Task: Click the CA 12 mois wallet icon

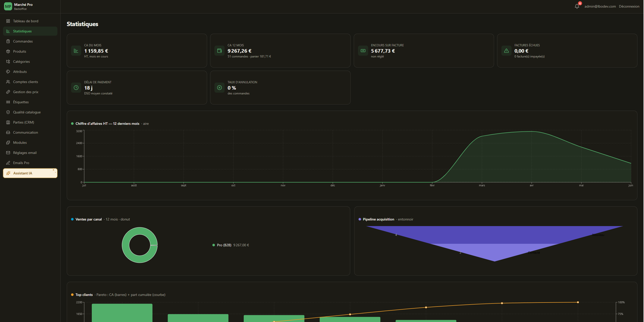Action: (219, 51)
